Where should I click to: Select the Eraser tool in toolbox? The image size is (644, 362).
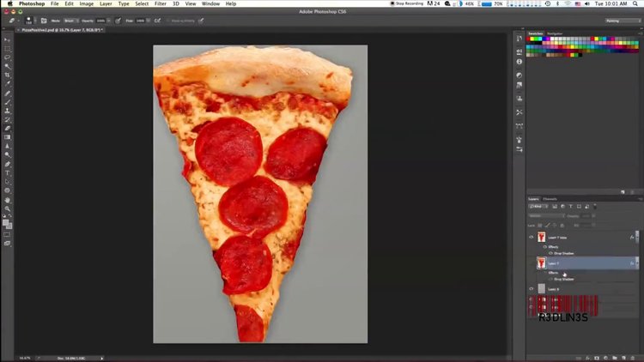tap(8, 129)
